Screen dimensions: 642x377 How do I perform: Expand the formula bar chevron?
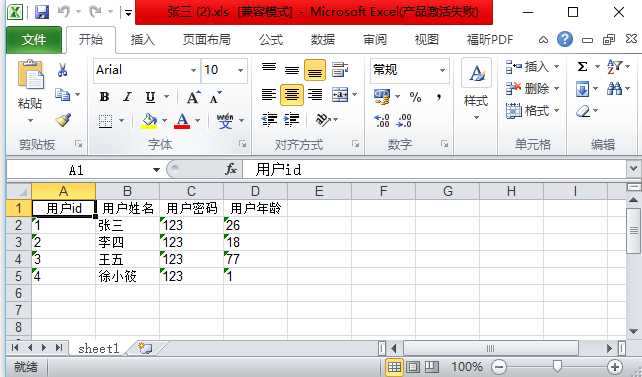pyautogui.click(x=633, y=168)
